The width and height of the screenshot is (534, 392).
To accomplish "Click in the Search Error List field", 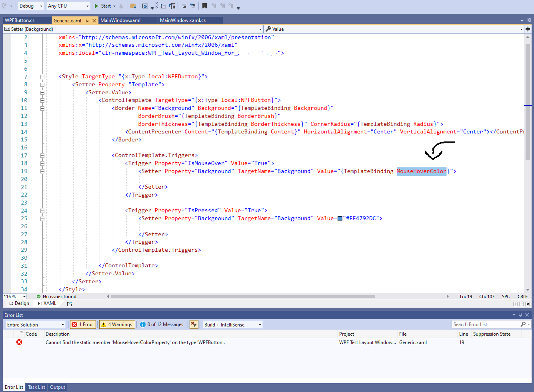I will pyautogui.click(x=486, y=324).
